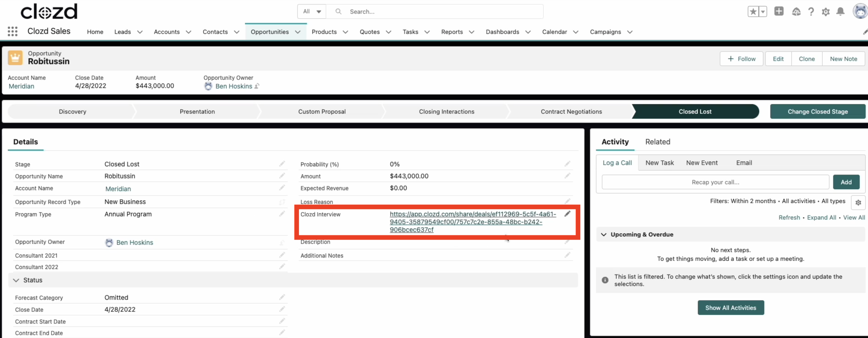This screenshot has width=868, height=338.
Task: Open the Meridian account link
Action: [x=118, y=189]
